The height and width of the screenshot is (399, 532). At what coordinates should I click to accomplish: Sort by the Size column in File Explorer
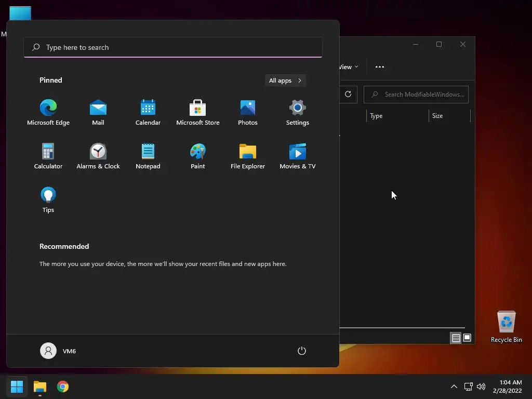449,116
